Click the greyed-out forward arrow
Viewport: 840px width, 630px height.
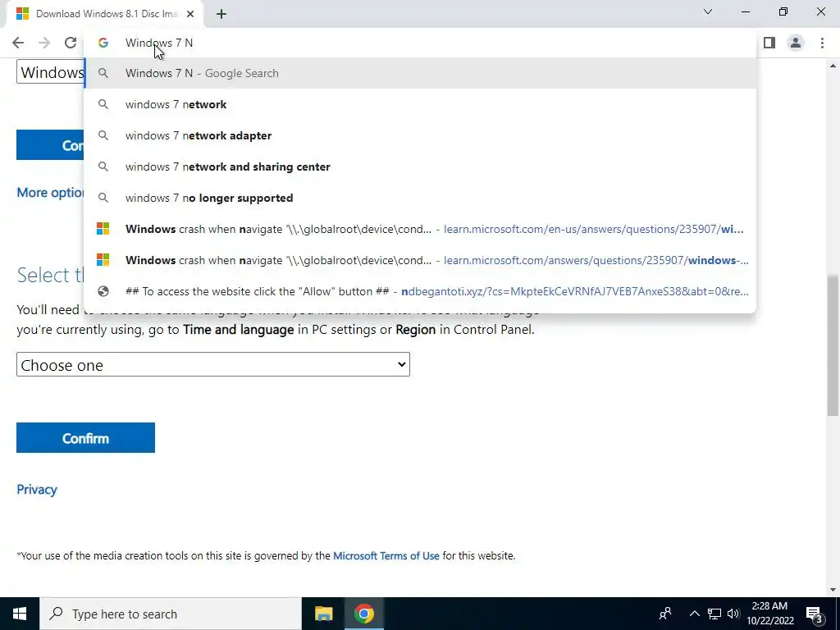coord(44,43)
